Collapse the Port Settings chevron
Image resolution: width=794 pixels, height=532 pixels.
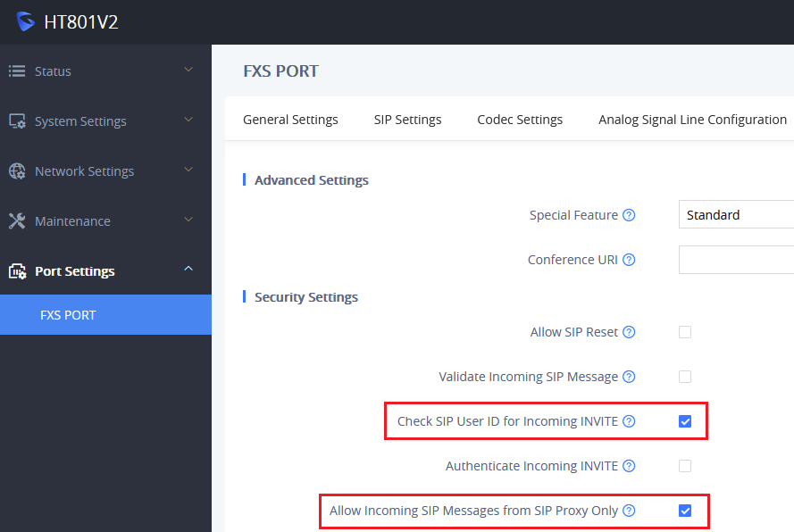click(x=188, y=269)
